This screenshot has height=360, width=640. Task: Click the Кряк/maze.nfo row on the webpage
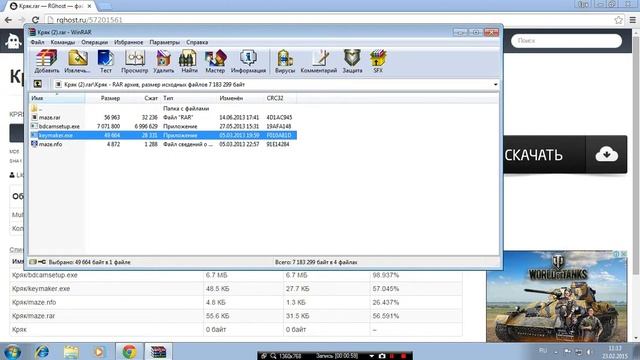coord(236,302)
